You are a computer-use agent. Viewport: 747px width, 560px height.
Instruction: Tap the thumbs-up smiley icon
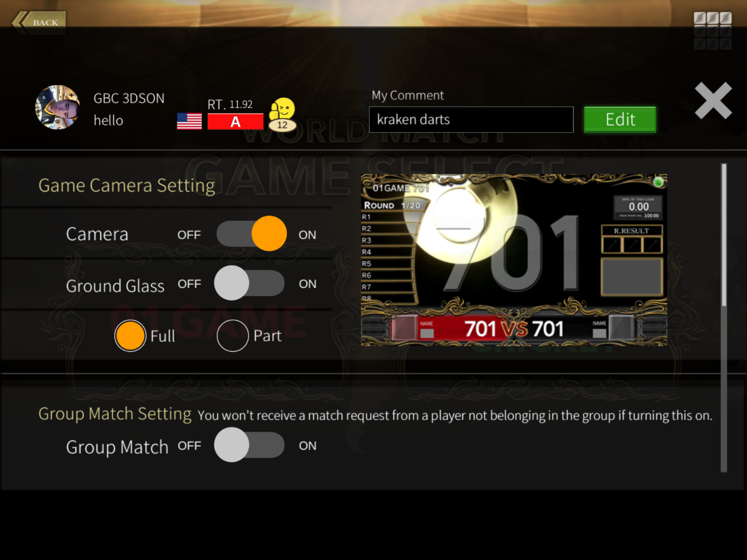click(x=282, y=108)
